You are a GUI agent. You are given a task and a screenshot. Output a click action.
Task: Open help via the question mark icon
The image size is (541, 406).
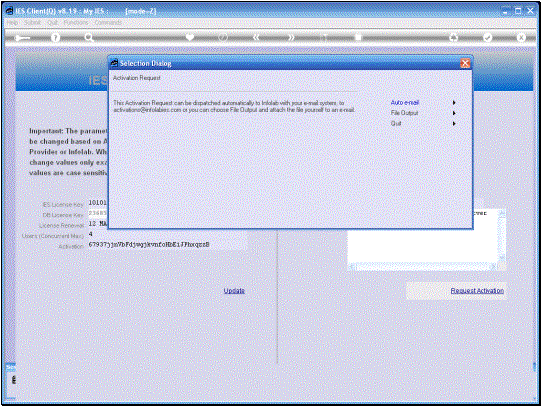55,38
